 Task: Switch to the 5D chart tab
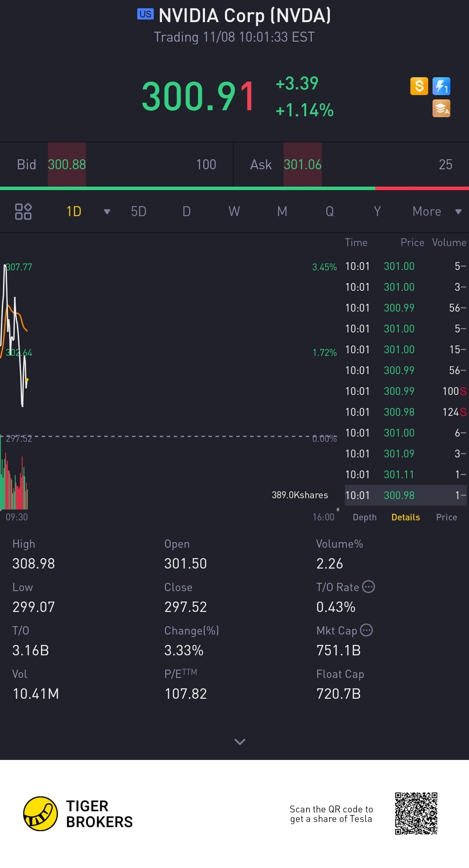(139, 211)
